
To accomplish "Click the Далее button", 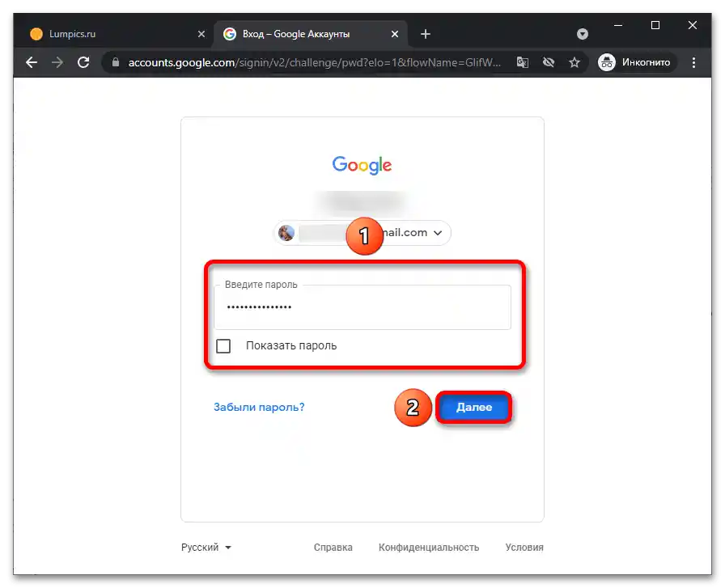I will (474, 408).
